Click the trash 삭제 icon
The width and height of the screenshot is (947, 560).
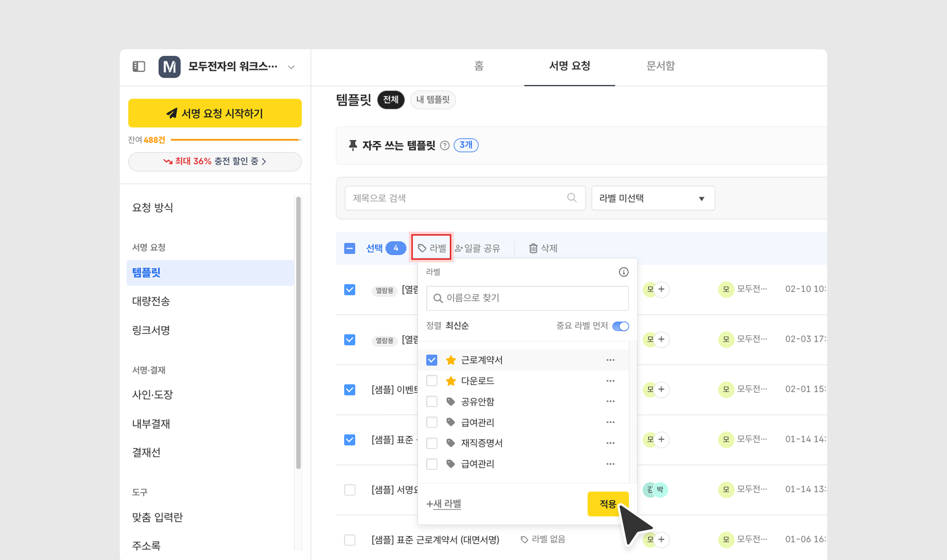click(533, 248)
